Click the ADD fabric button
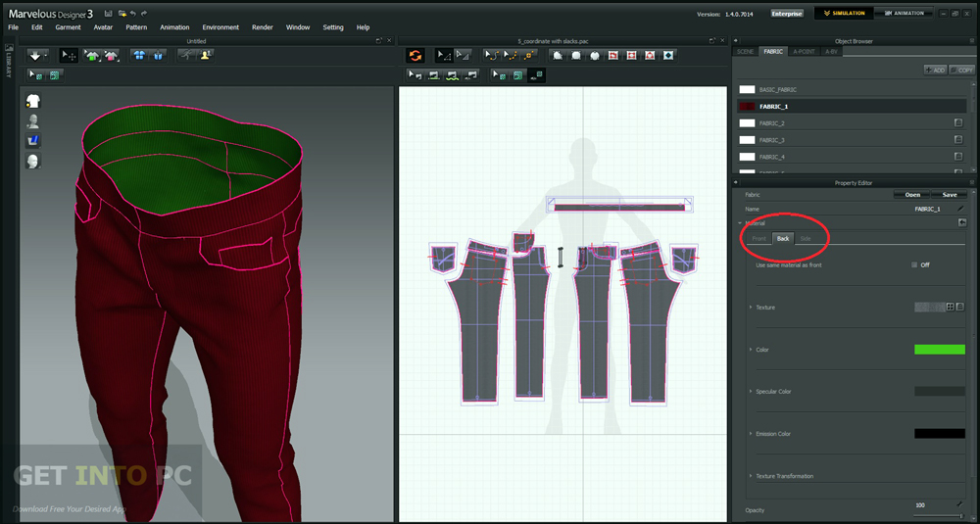Viewport: 980px width, 524px height. click(934, 71)
